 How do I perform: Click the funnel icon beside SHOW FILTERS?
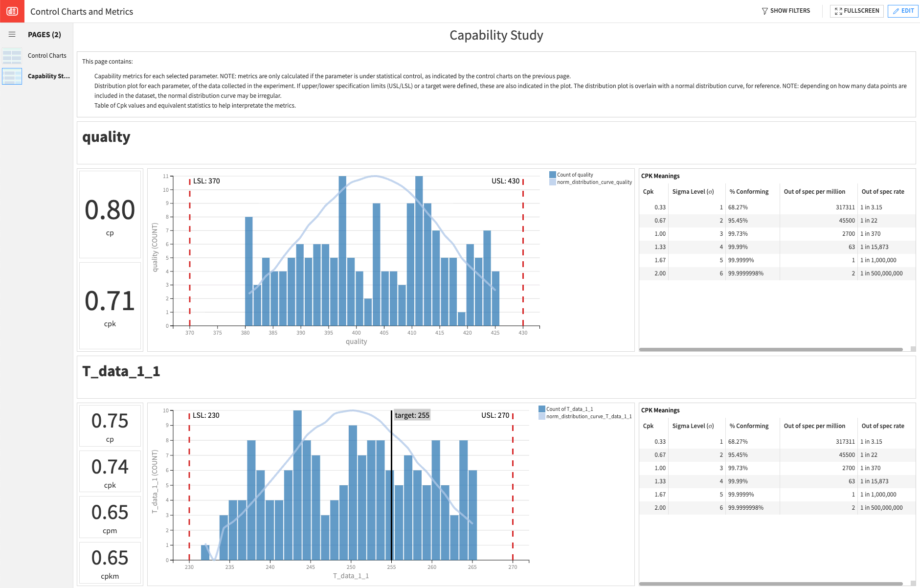[764, 11]
